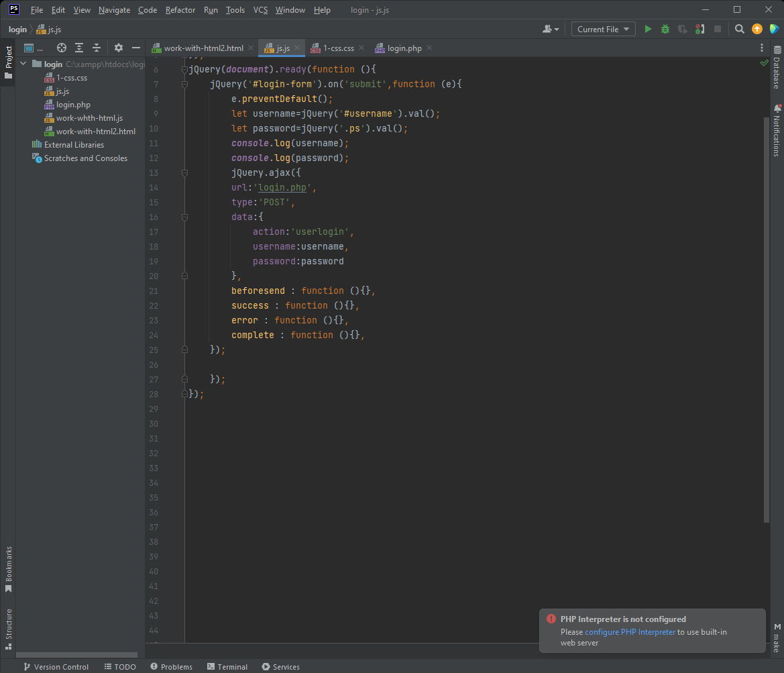Start debugging with the green bug icon

click(x=665, y=29)
